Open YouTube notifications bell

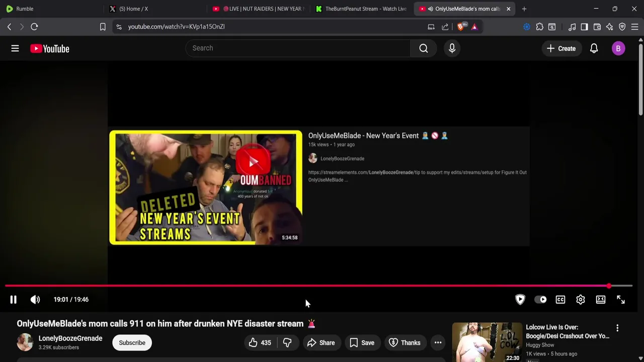point(594,49)
